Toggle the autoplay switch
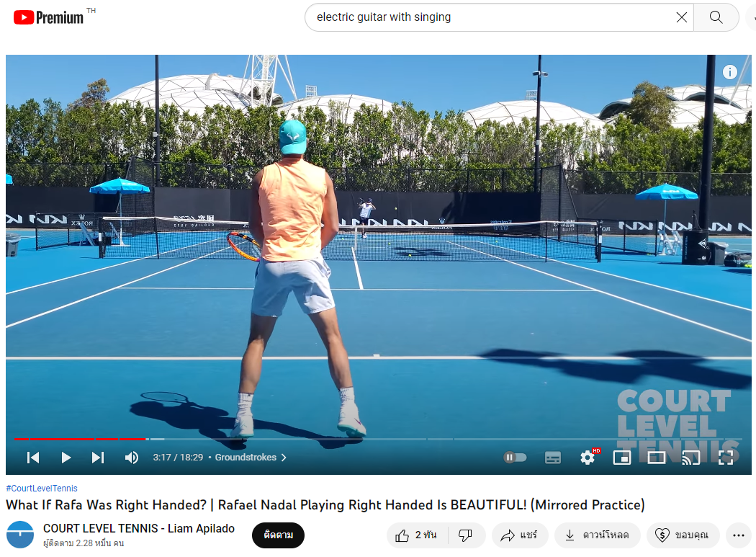The width and height of the screenshot is (756, 557). pyautogui.click(x=515, y=457)
